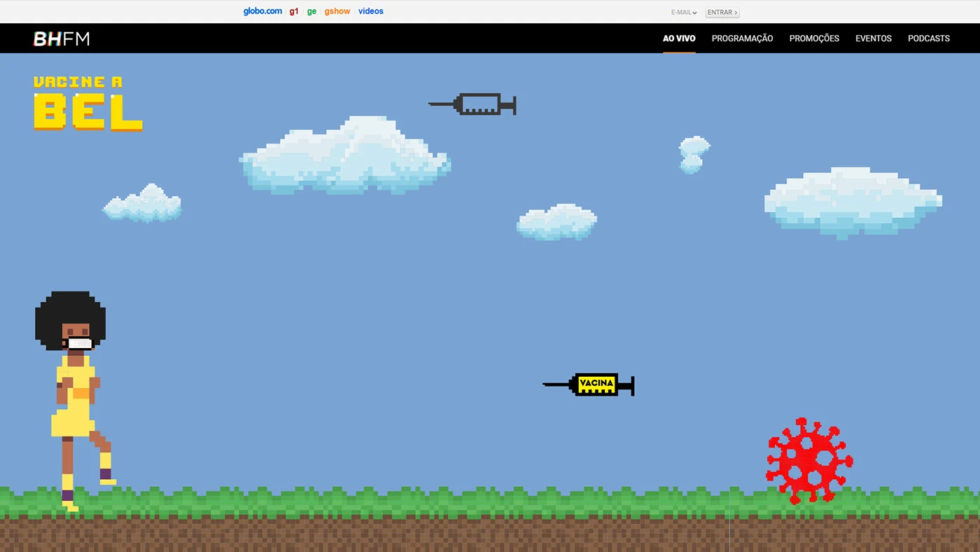Open the PROMOÇÕES section
This screenshot has width=980, height=552.
coord(814,39)
